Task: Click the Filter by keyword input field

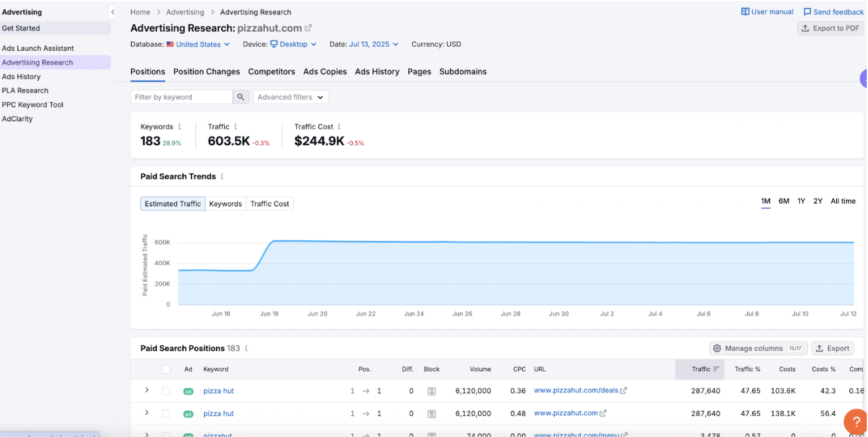Action: (181, 97)
